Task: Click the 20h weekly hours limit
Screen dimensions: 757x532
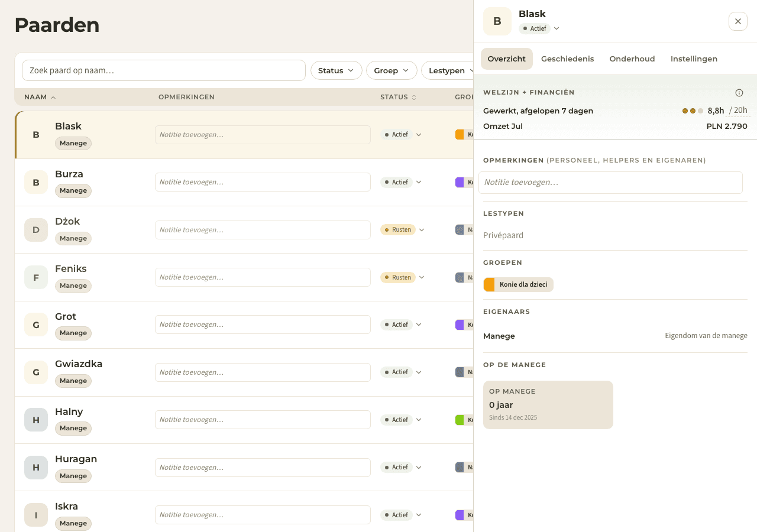Action: (x=738, y=111)
